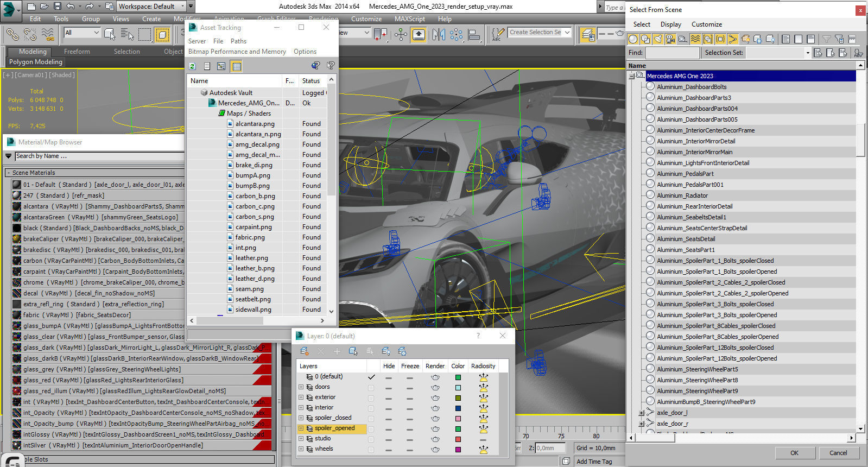Toggle Display Lights filter in Select From Scene
This screenshot has height=467, width=868.
click(x=658, y=39)
